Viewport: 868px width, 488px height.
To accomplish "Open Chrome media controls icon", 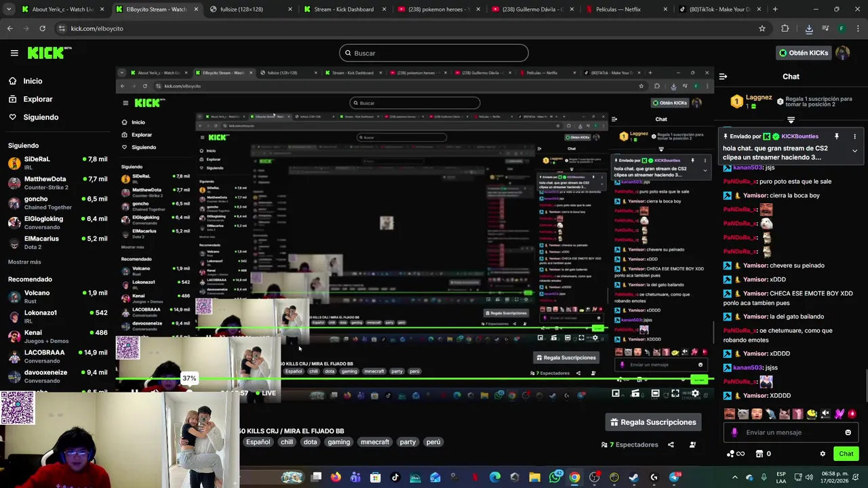I will pyautogui.click(x=825, y=28).
